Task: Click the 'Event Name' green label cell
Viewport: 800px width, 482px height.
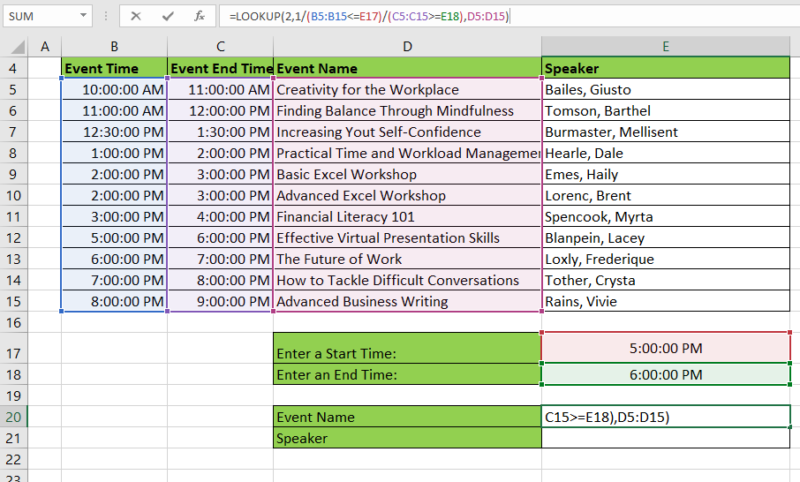Action: [x=407, y=416]
